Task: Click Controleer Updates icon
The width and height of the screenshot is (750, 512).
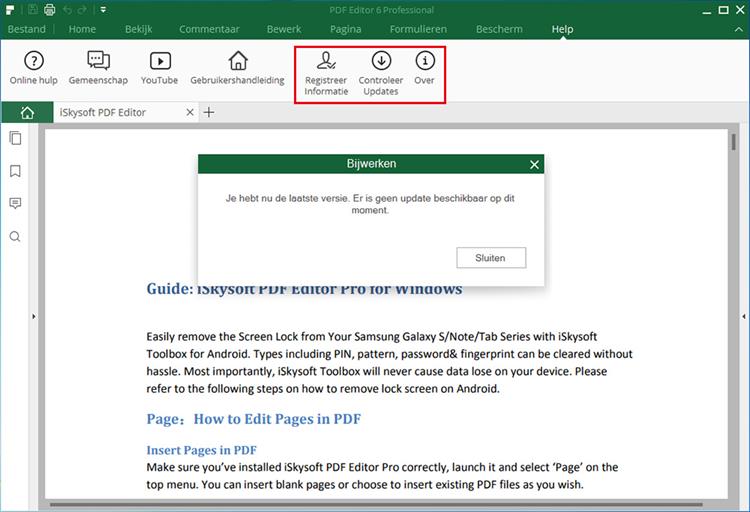Action: coord(381,74)
